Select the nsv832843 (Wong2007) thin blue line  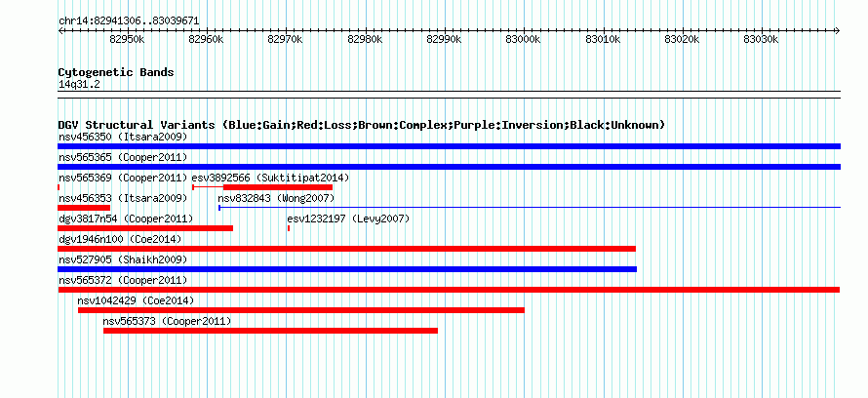coord(530,208)
